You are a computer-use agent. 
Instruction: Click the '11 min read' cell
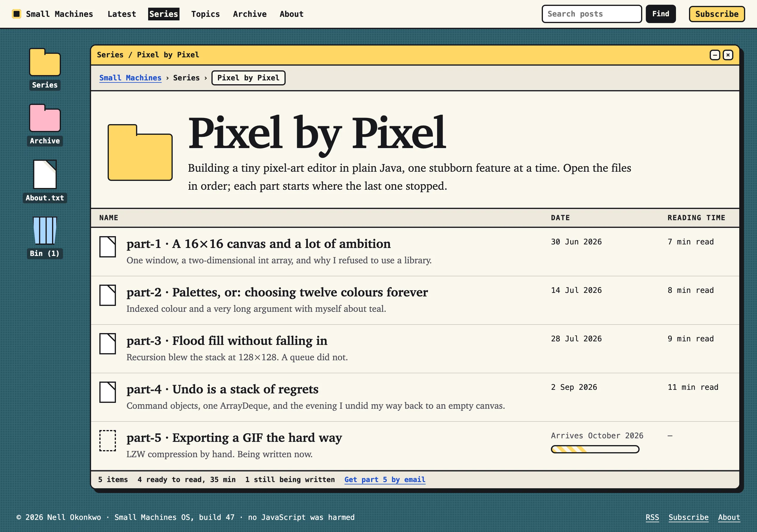[x=693, y=387]
